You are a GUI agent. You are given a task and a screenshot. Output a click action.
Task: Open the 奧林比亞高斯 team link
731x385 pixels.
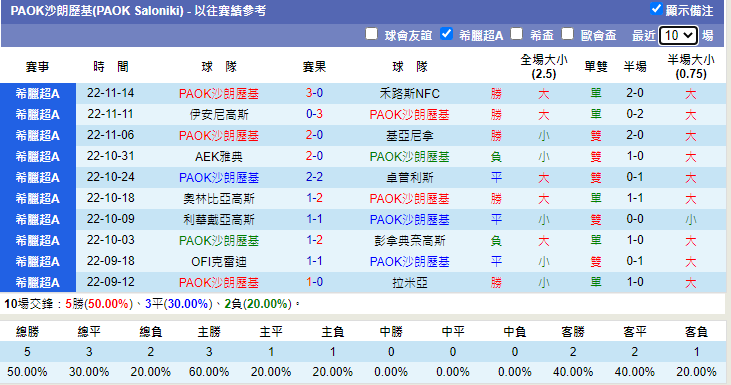pyautogui.click(x=219, y=199)
